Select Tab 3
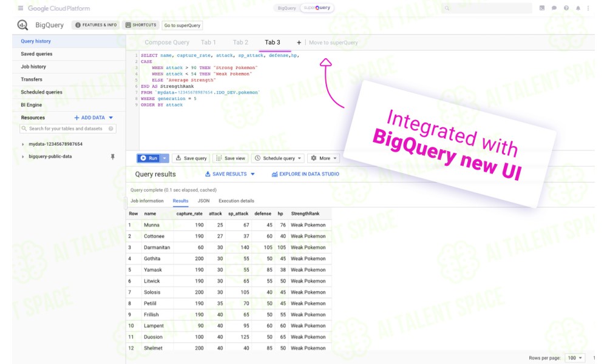This screenshot has height=364, width=607. (273, 42)
